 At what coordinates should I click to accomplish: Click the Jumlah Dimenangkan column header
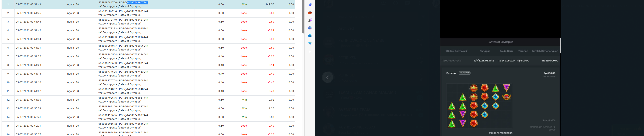(x=545, y=51)
